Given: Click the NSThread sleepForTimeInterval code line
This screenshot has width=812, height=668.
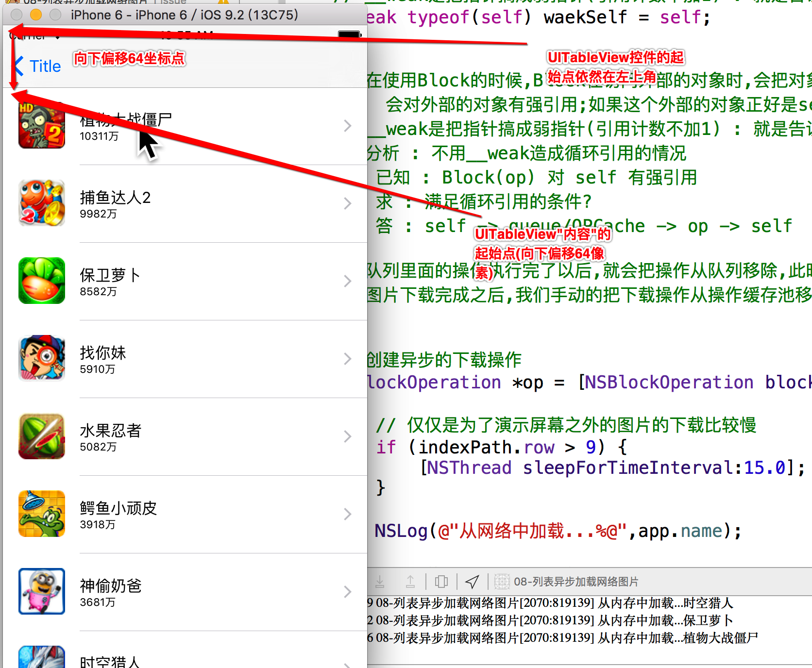Looking at the screenshot, I should [x=612, y=468].
